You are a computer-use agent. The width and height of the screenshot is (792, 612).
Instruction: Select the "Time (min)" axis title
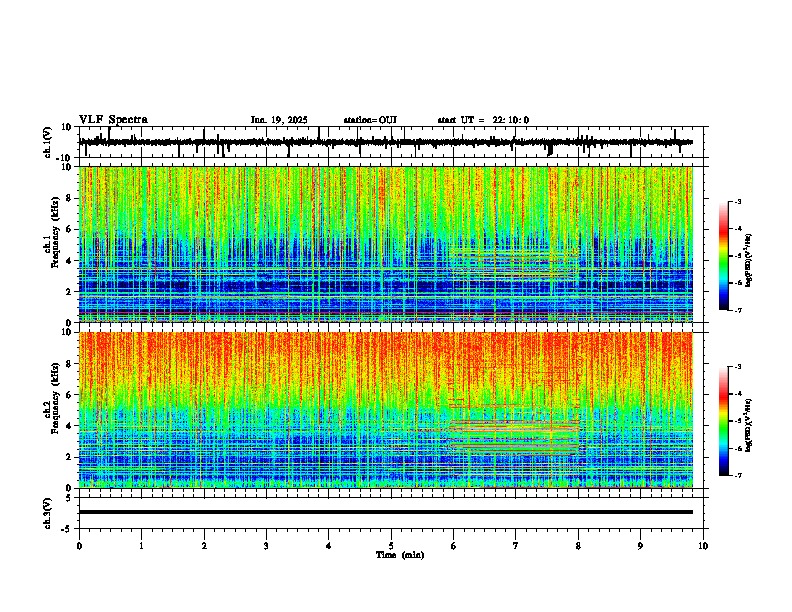(400, 555)
